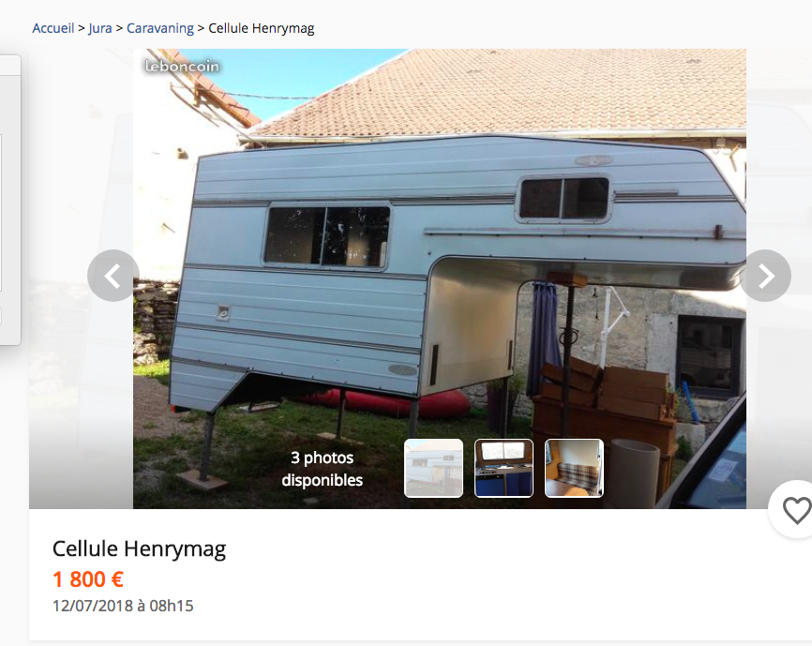Click the '3 photos disponibles' label
Viewport: 812px width, 646px height.
pyautogui.click(x=323, y=469)
